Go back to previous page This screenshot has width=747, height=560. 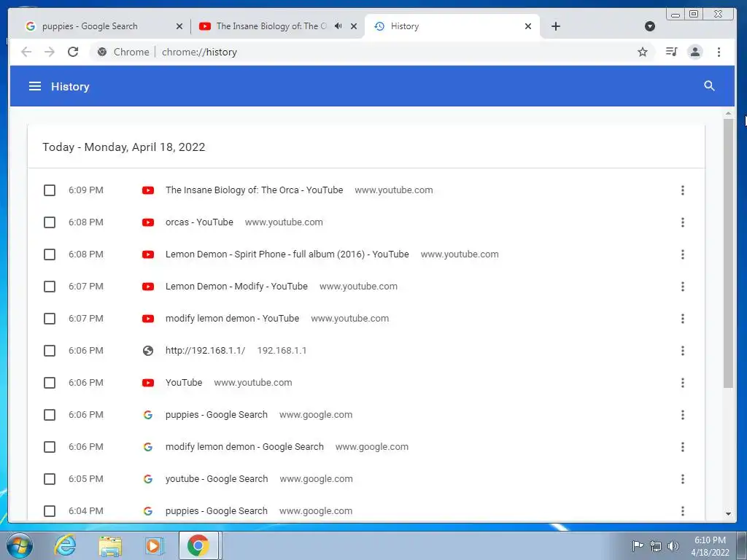tap(27, 52)
